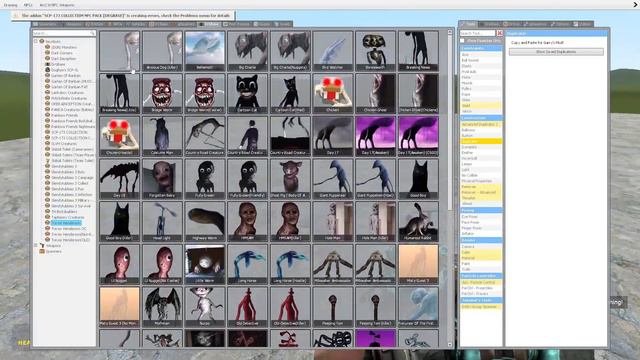This screenshot has width=640, height=360.
Task: Spawn the Hole Man NPC
Action: click(333, 222)
